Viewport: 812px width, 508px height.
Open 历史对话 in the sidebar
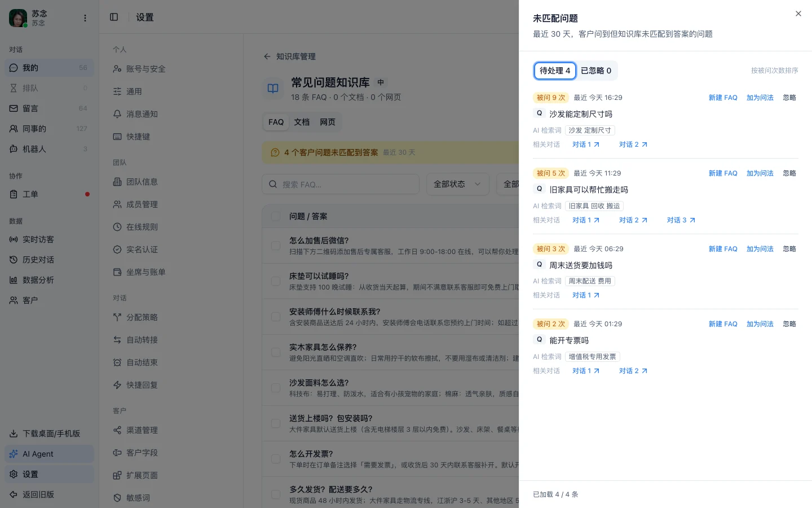49,260
